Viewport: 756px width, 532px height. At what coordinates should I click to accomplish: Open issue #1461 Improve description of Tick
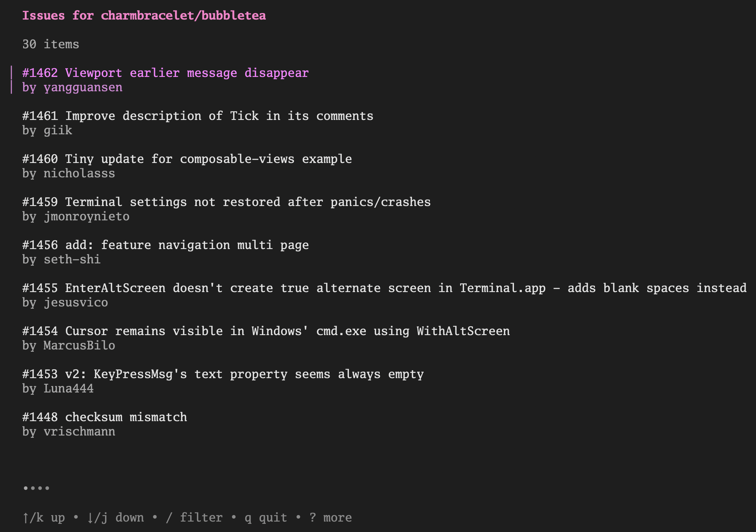tap(198, 116)
